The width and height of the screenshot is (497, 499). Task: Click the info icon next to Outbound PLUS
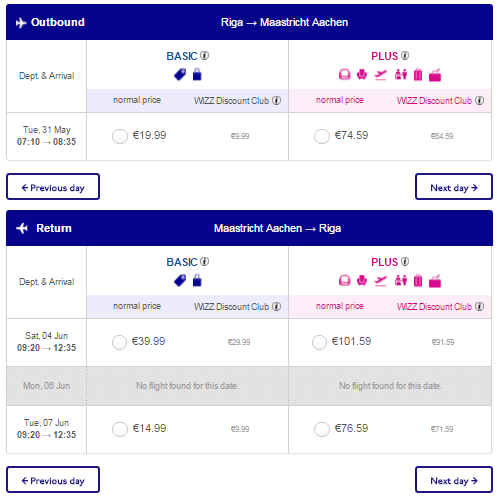click(x=405, y=56)
